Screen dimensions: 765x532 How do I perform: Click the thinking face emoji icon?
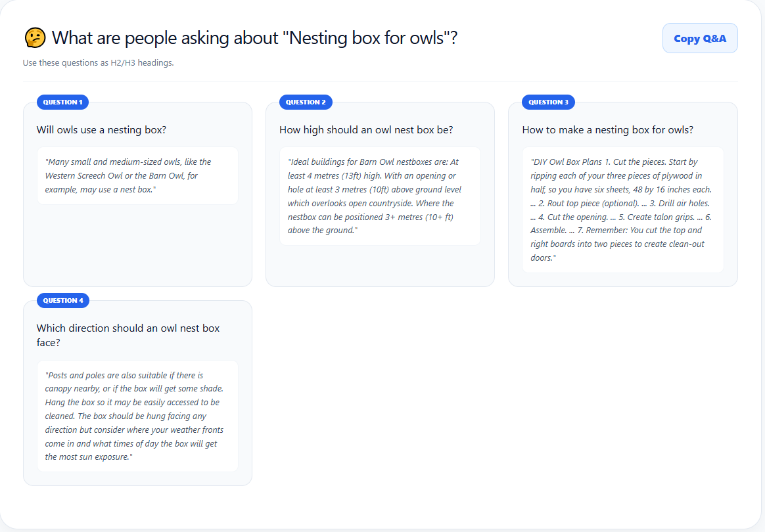35,38
